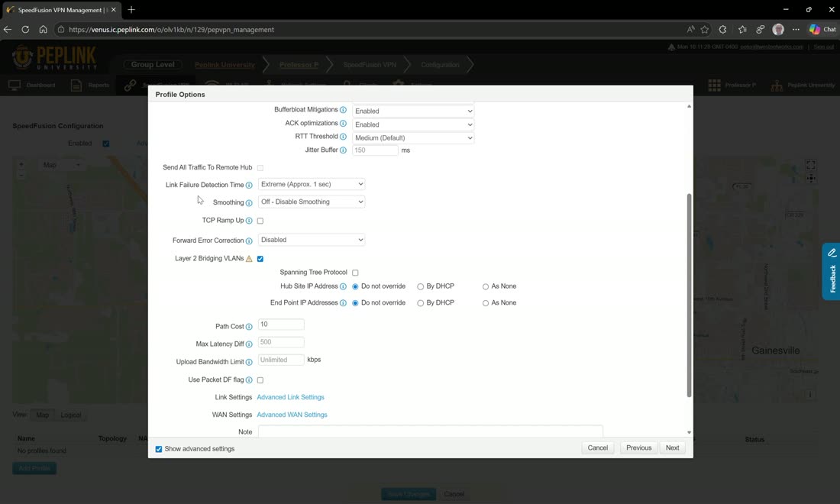Click the Note text field
Image resolution: width=840 pixels, height=504 pixels.
click(431, 431)
